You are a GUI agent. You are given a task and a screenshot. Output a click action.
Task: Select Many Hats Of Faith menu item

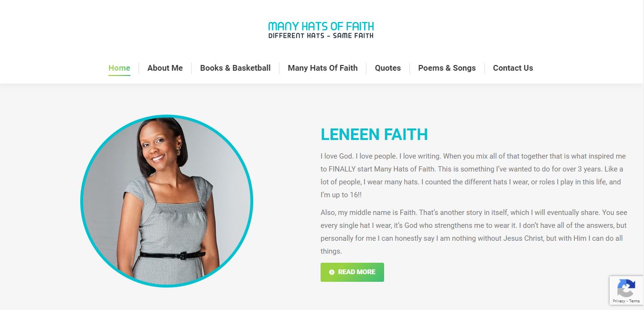(x=322, y=68)
